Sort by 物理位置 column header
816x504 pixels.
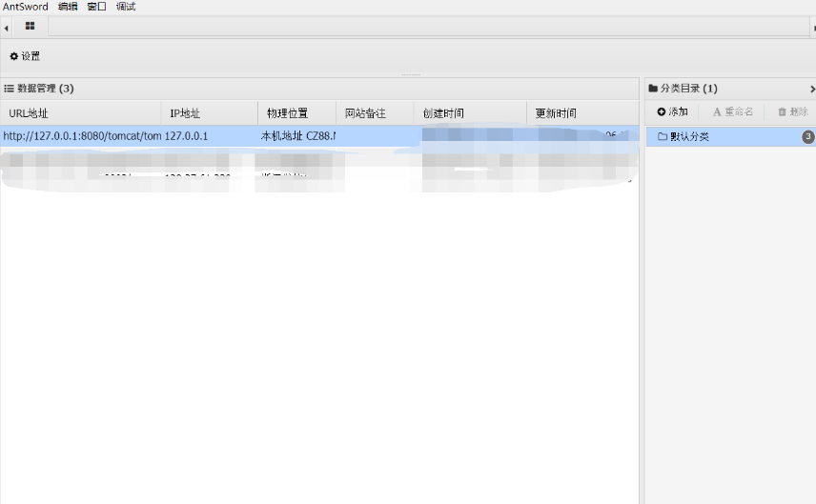296,112
